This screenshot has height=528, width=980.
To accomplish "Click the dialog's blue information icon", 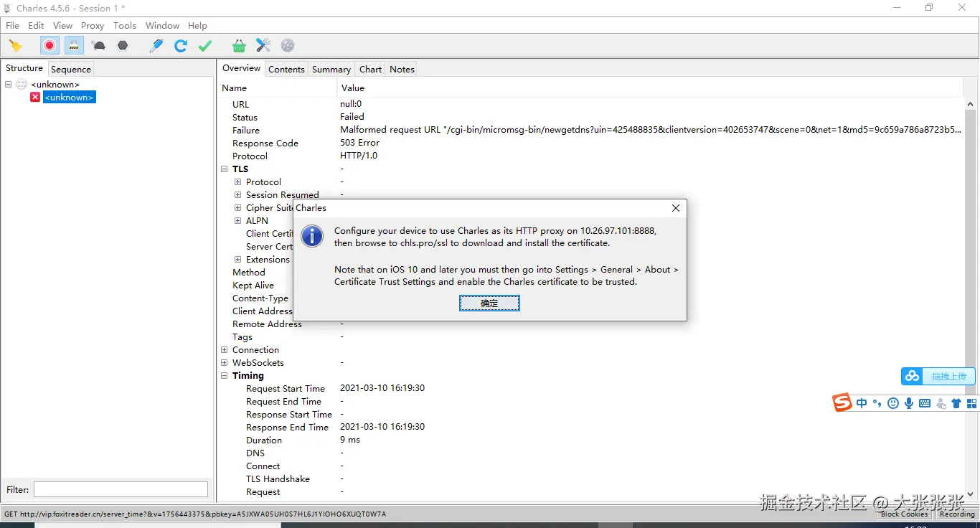I will click(x=312, y=235).
